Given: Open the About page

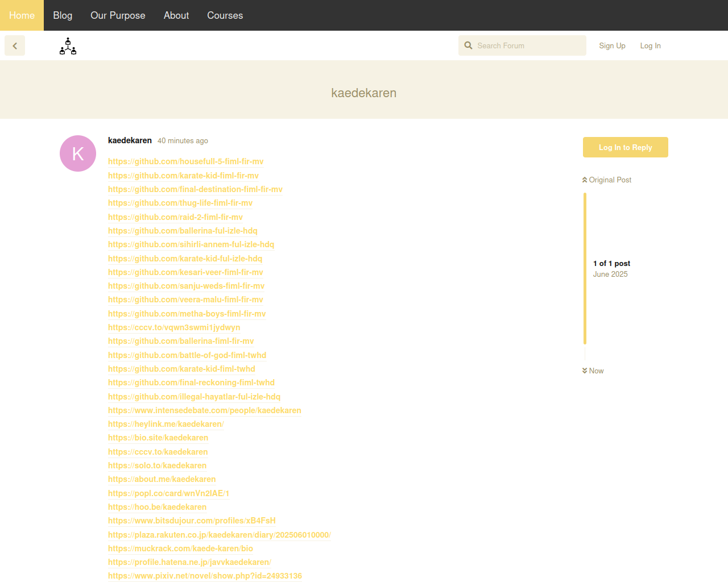Looking at the screenshot, I should click(x=176, y=15).
